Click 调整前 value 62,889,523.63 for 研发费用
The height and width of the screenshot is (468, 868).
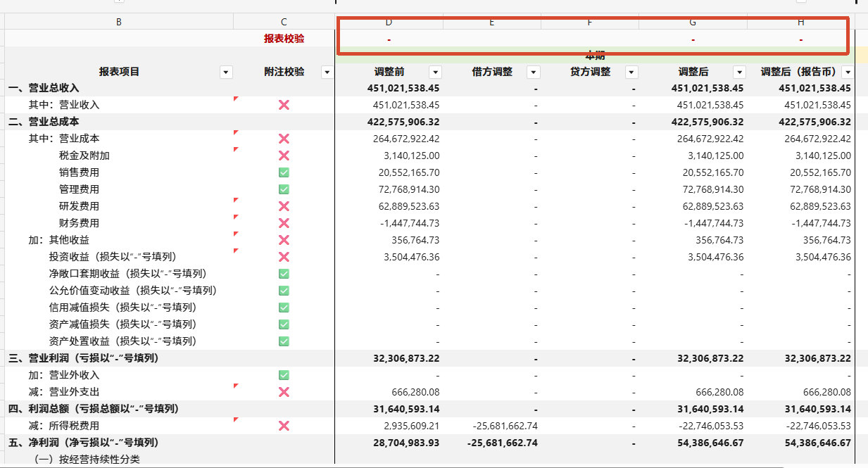(409, 206)
